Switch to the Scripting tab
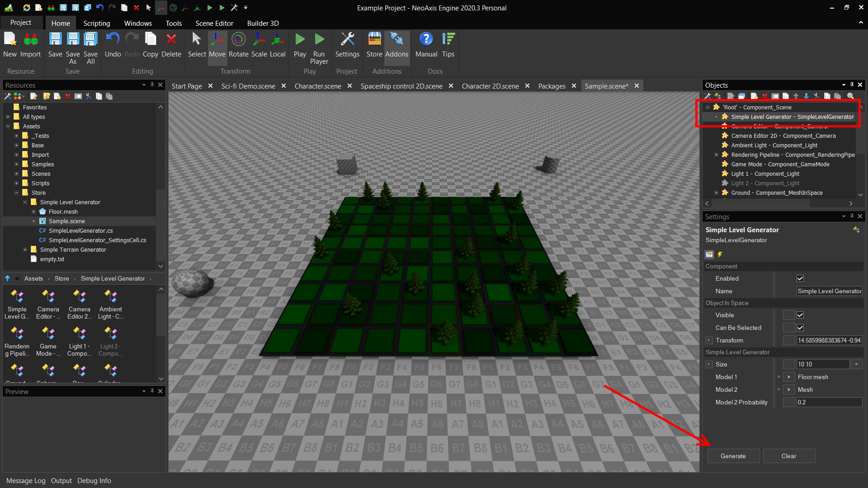This screenshot has height=488, width=868. tap(96, 23)
